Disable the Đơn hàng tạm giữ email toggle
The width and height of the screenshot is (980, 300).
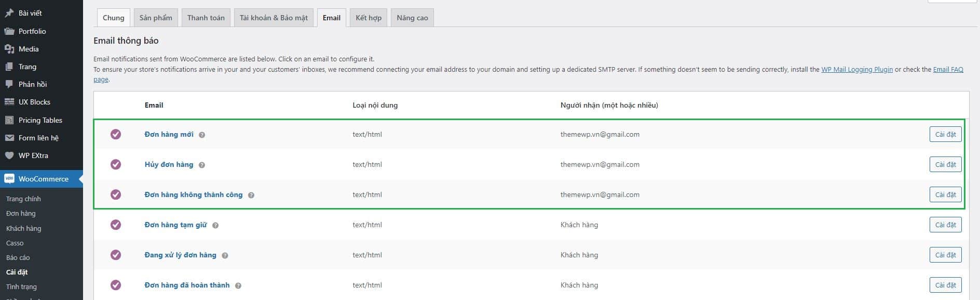point(116,225)
